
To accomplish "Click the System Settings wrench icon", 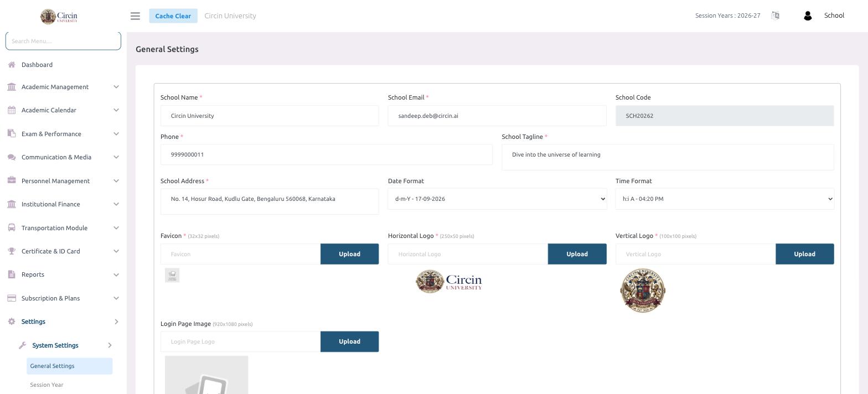I will click(23, 345).
